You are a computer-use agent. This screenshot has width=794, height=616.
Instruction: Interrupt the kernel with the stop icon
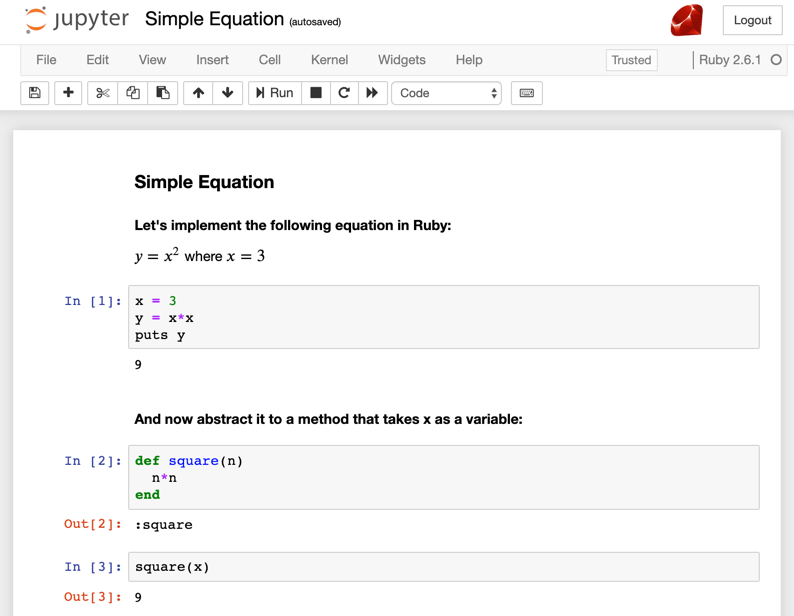point(316,93)
